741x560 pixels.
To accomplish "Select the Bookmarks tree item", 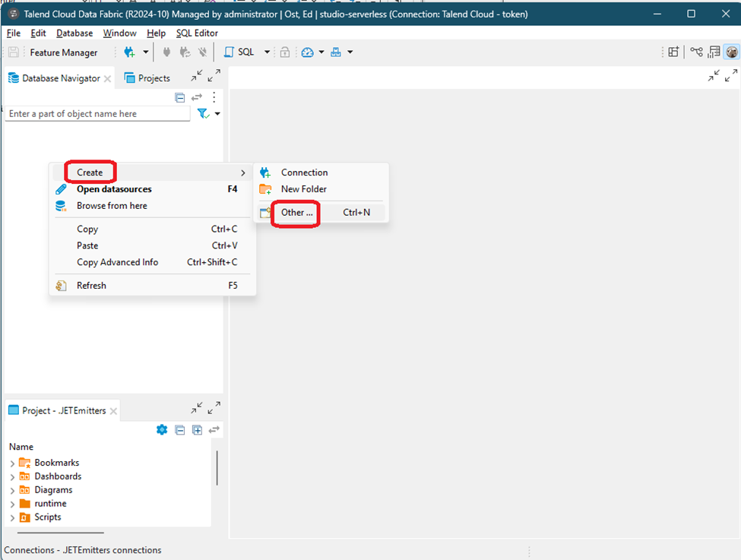I will click(x=57, y=463).
